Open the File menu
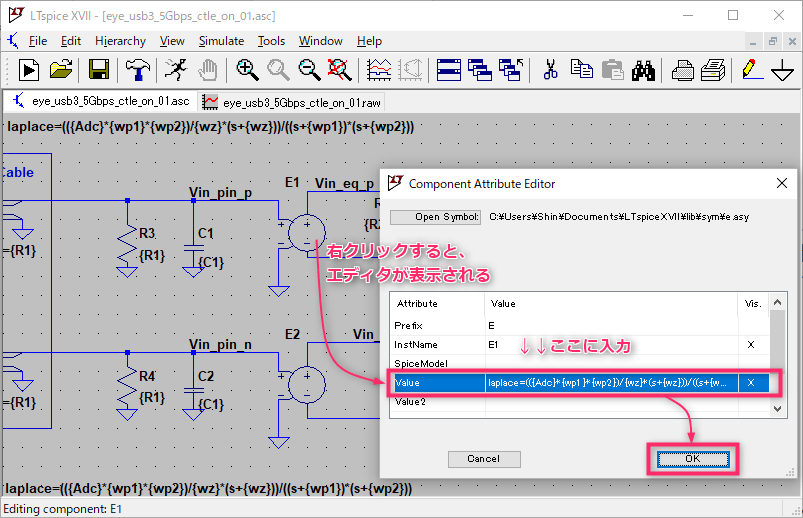Viewport: 803px width, 518px height. (37, 41)
